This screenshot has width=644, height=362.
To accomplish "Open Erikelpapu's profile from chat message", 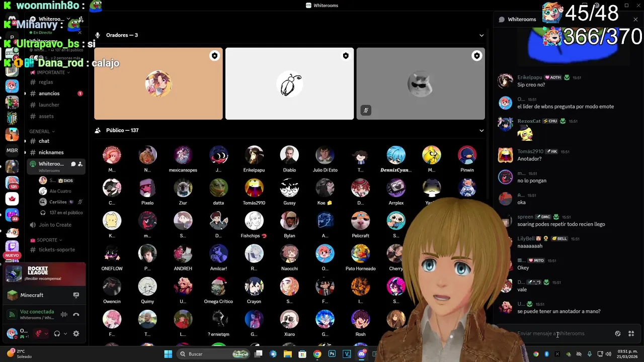I will coord(530,77).
